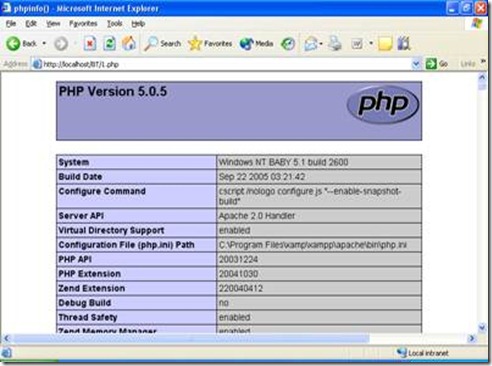Select the PHP Version 5.0.5 heading
The width and height of the screenshot is (492, 366).
[113, 91]
